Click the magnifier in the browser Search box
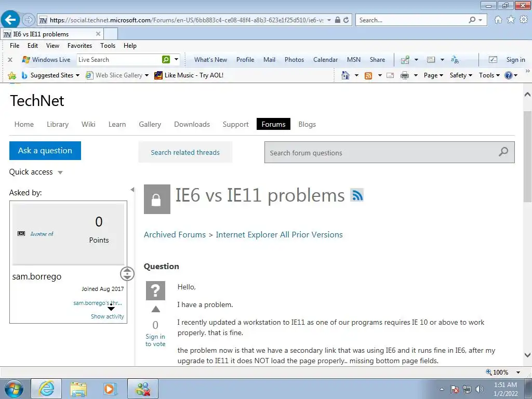Viewport: 532px width, 399px height. tap(472, 20)
